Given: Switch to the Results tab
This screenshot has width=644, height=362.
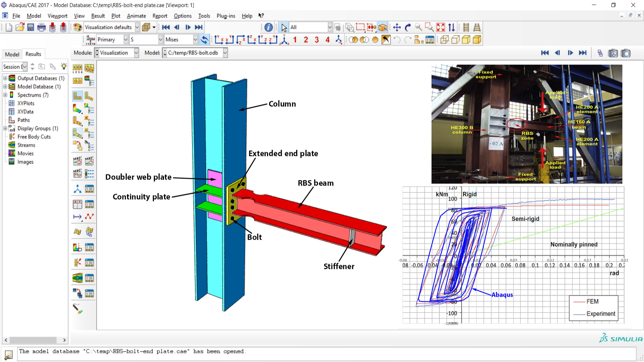Looking at the screenshot, I should 33,54.
